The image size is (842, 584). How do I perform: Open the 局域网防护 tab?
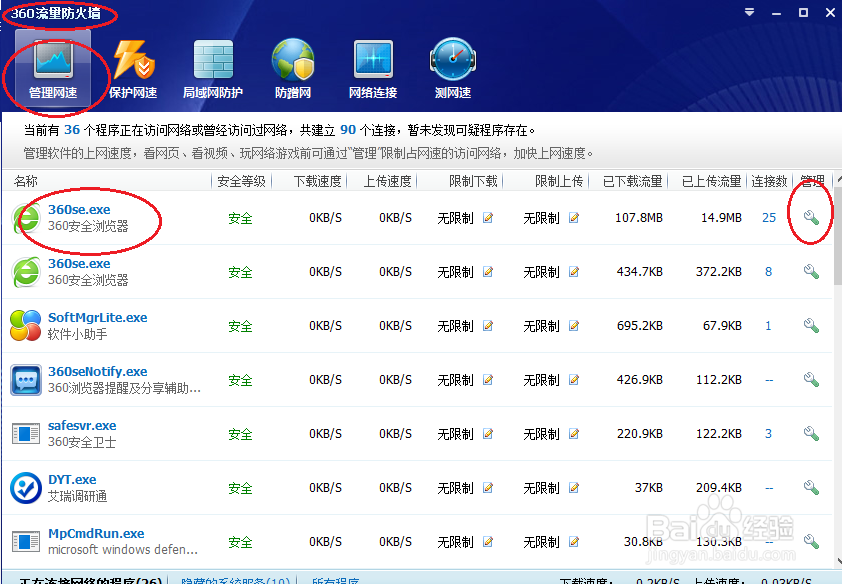(x=213, y=68)
